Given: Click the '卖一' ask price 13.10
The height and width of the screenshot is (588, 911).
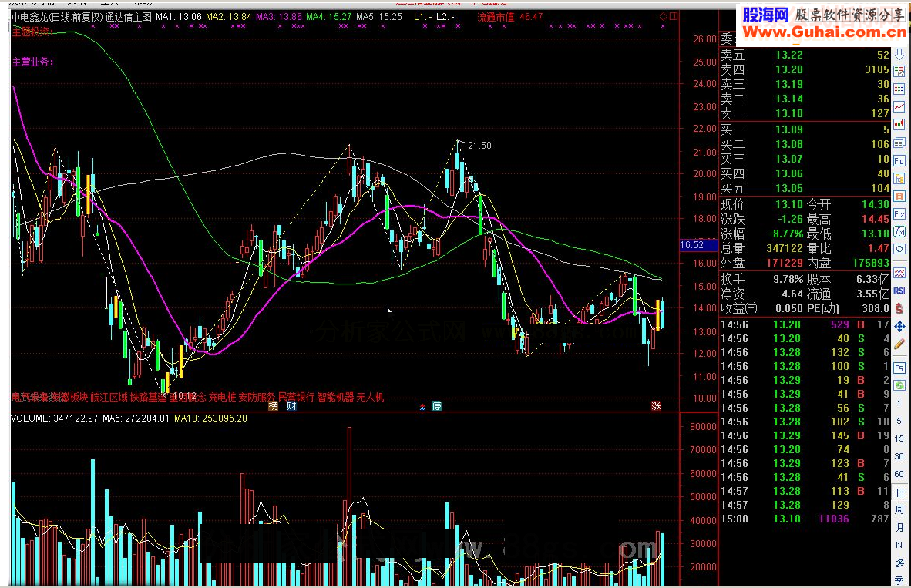Looking at the screenshot, I should [789, 113].
